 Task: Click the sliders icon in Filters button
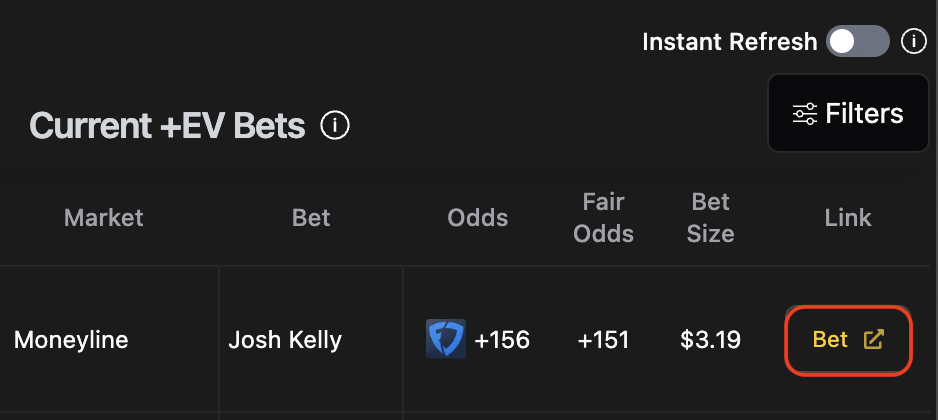coord(805,114)
